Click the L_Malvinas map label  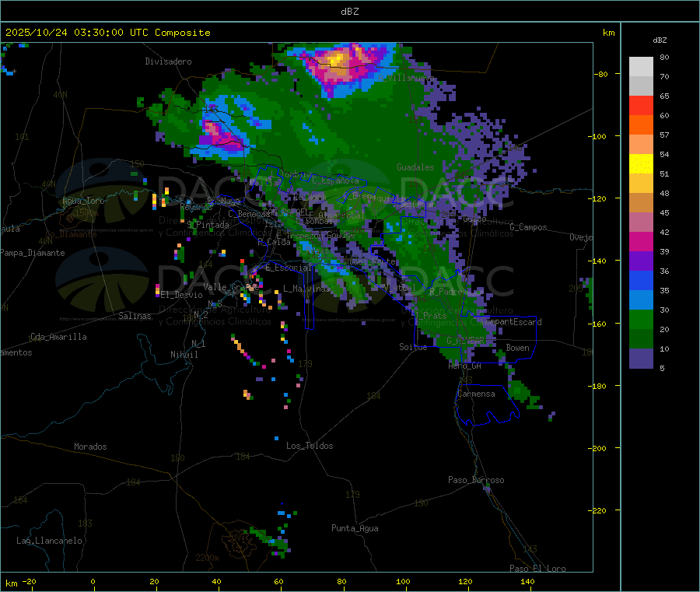(306, 289)
